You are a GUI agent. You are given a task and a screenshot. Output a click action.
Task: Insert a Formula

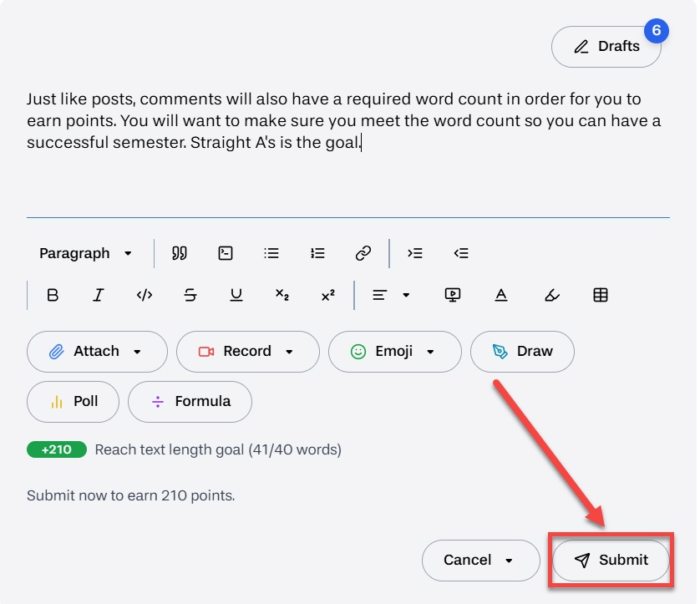[190, 402]
